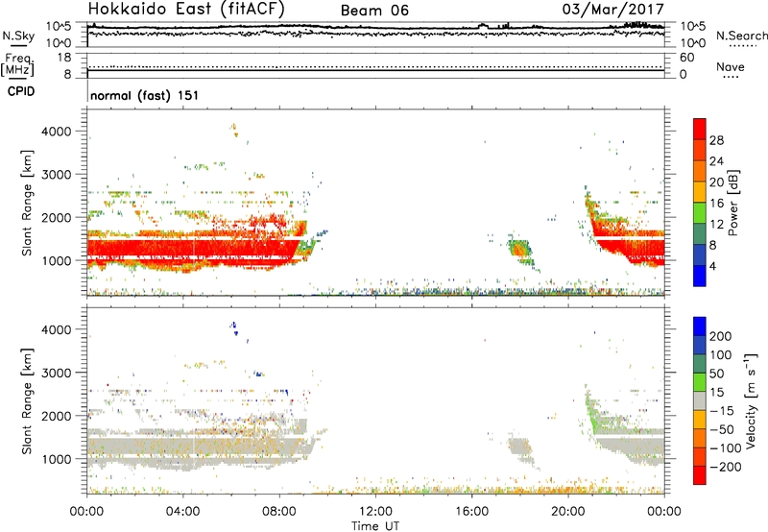Click the red top of Power color bar
Screen dimensions: 768x532
click(700, 129)
